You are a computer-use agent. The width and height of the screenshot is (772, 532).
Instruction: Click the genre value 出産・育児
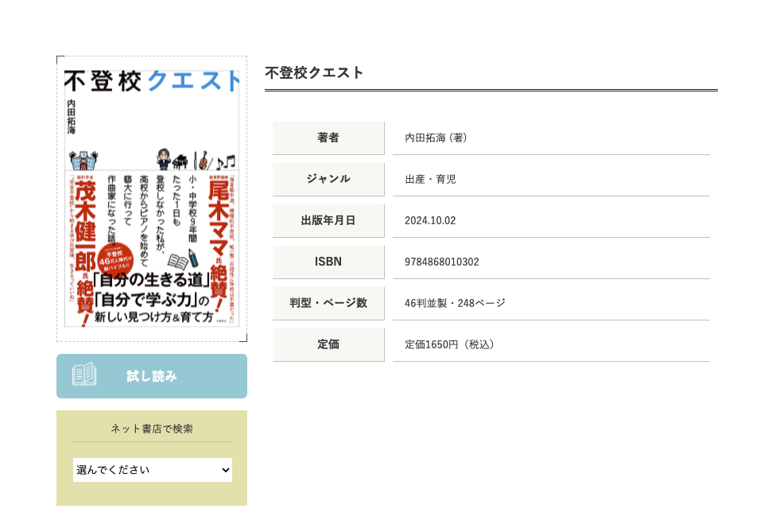click(x=430, y=180)
